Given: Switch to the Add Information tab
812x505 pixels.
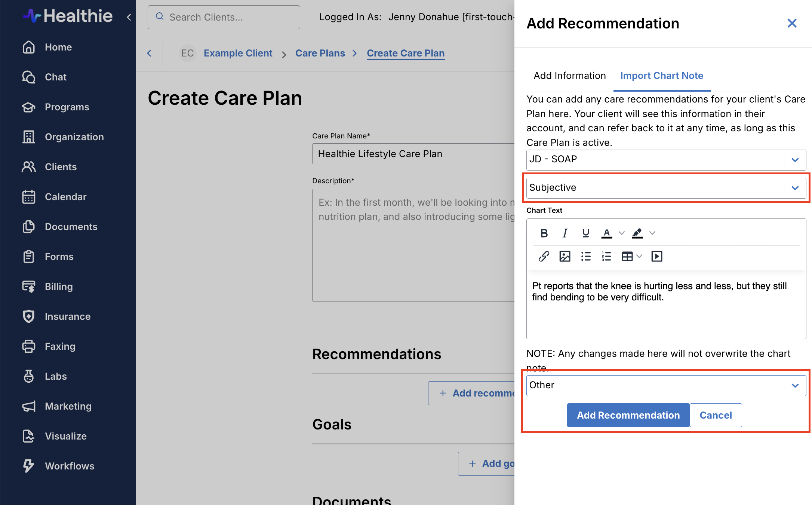Looking at the screenshot, I should pos(570,76).
